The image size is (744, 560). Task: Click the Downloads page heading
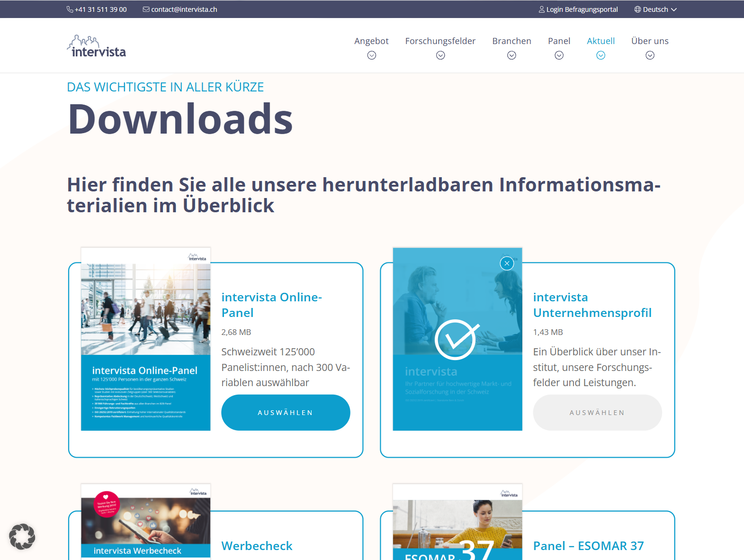pos(180,119)
